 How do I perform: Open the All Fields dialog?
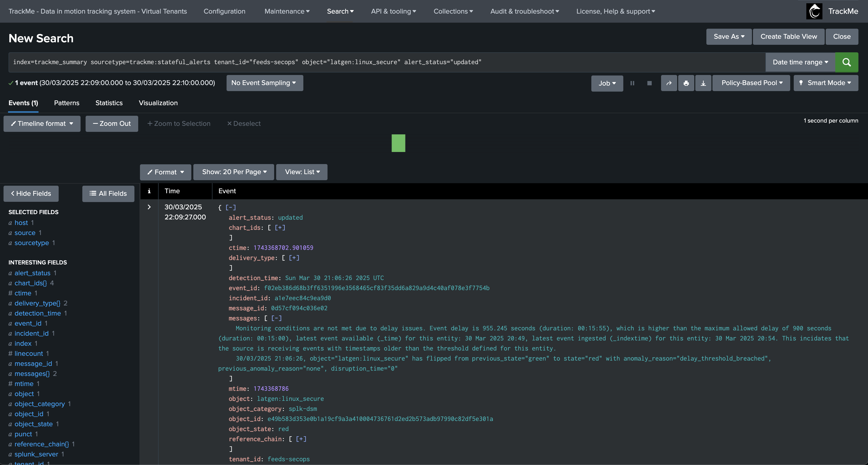108,194
